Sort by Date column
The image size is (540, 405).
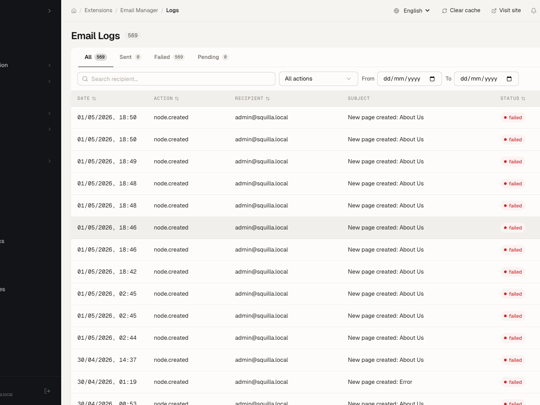coord(86,98)
